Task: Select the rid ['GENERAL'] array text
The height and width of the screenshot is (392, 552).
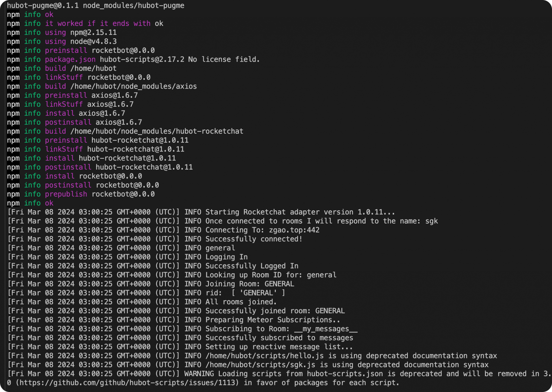Action: 258,293
